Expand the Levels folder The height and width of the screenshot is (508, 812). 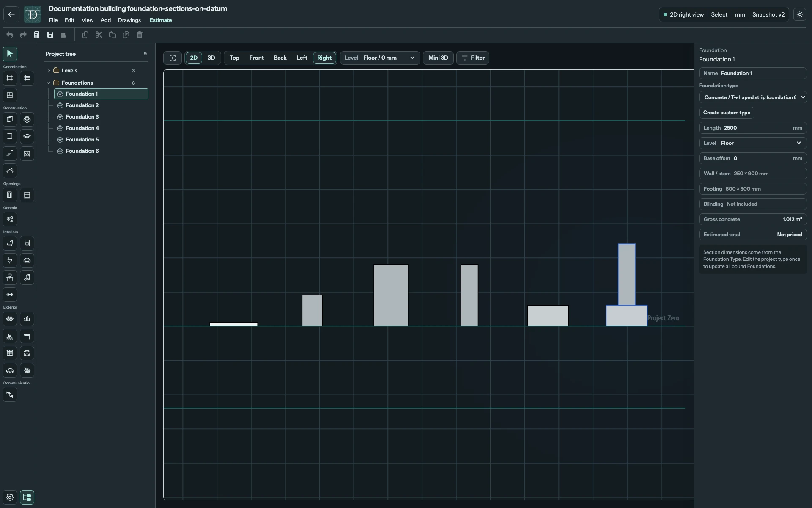click(x=49, y=71)
